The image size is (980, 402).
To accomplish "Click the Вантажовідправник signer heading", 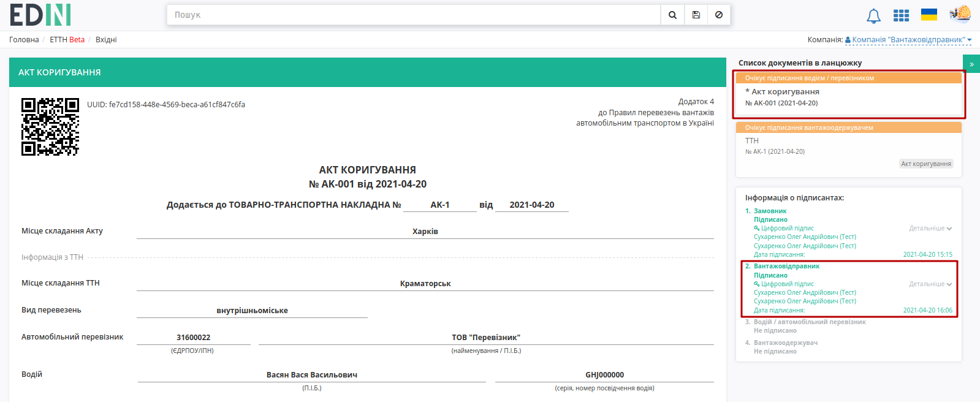I will click(x=786, y=267).
